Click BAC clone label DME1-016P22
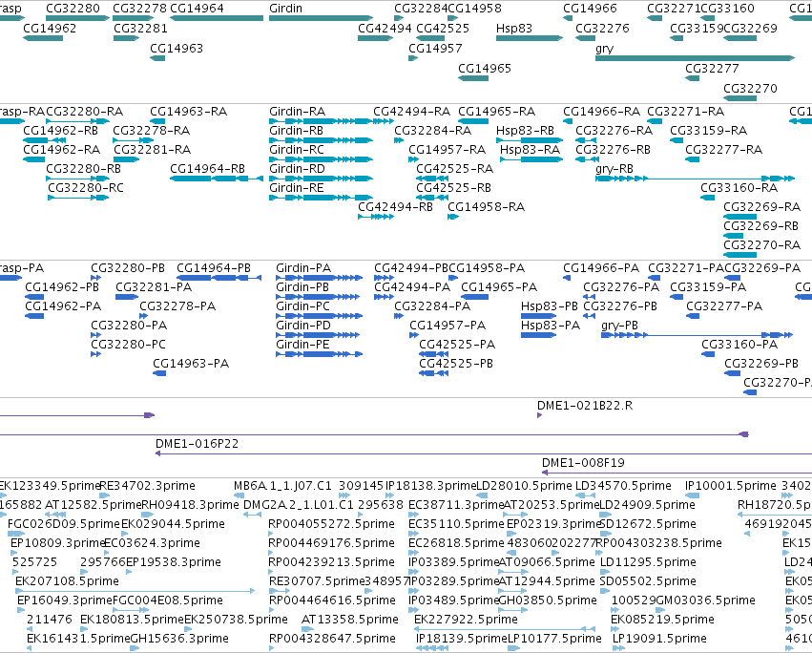This screenshot has height=653, width=812. point(197,444)
